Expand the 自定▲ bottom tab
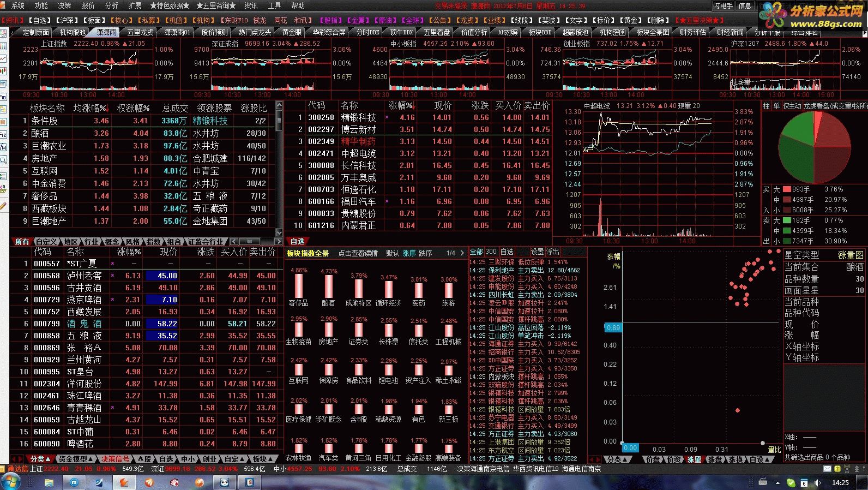 point(234,459)
